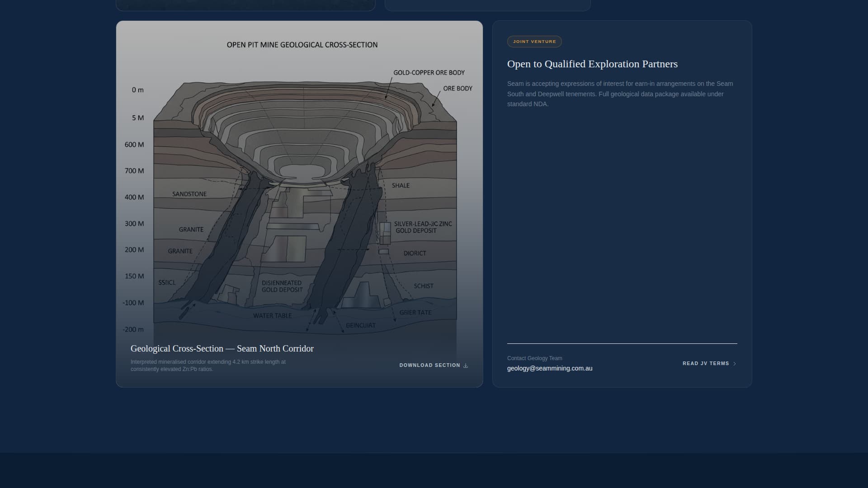Click the Contact Geology Team label
Viewport: 868px width, 488px height.
[x=534, y=358]
